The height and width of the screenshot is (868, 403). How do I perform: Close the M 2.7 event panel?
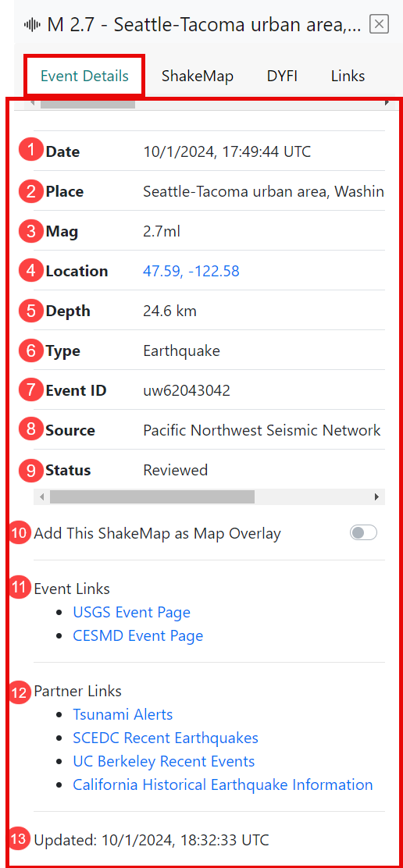click(379, 24)
